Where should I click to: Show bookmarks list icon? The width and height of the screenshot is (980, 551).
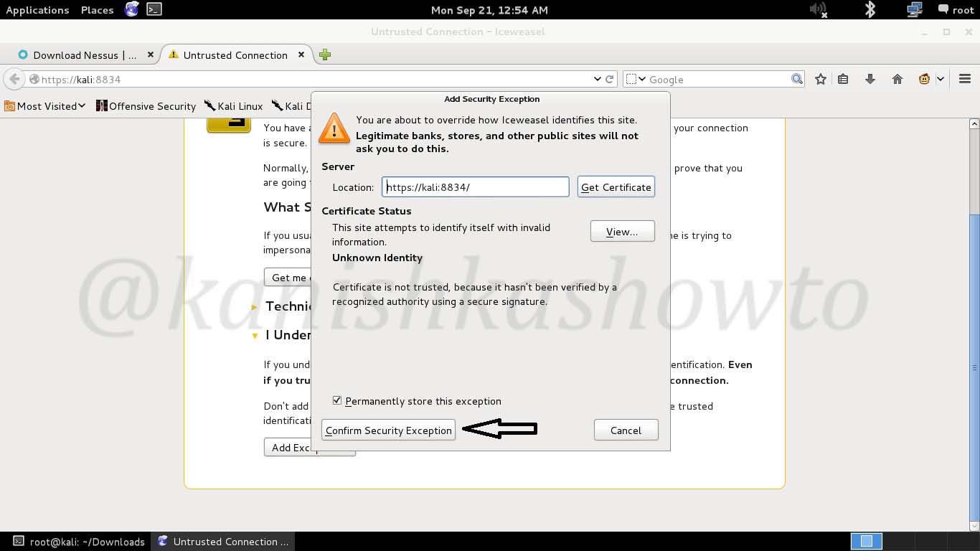tap(844, 80)
